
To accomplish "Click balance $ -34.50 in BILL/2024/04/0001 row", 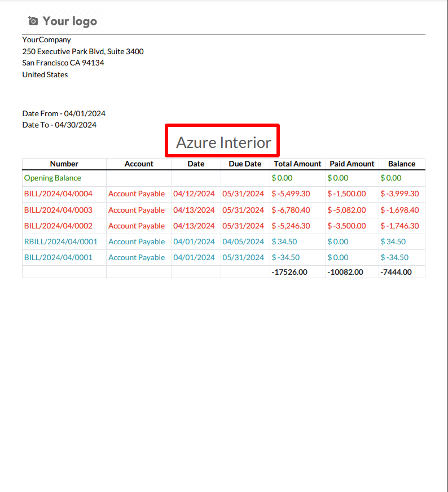I will tap(394, 258).
